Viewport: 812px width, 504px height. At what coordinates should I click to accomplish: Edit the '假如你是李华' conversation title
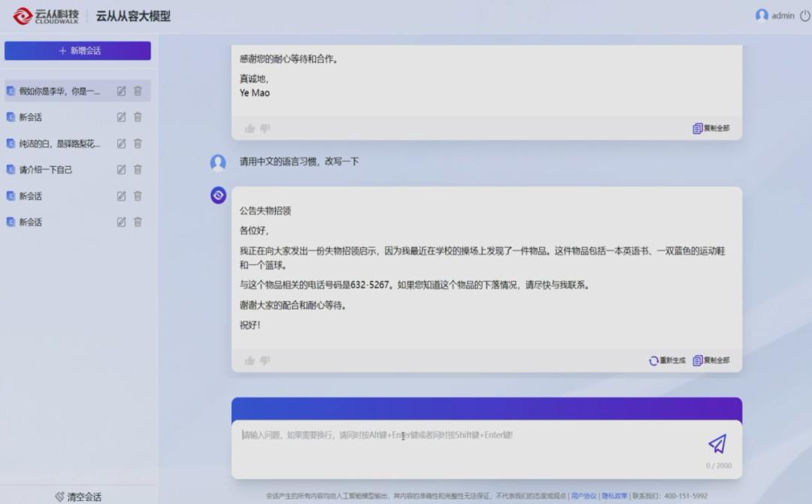click(121, 91)
